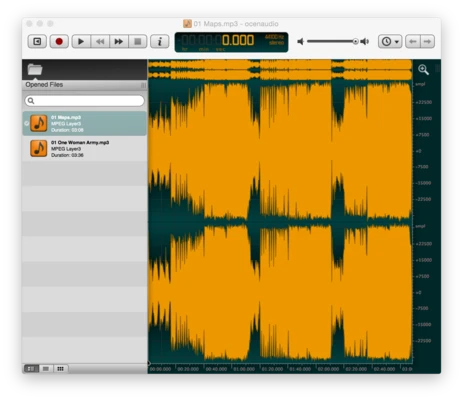
Task: Click the waveform overview strip at top
Action: [x=280, y=69]
